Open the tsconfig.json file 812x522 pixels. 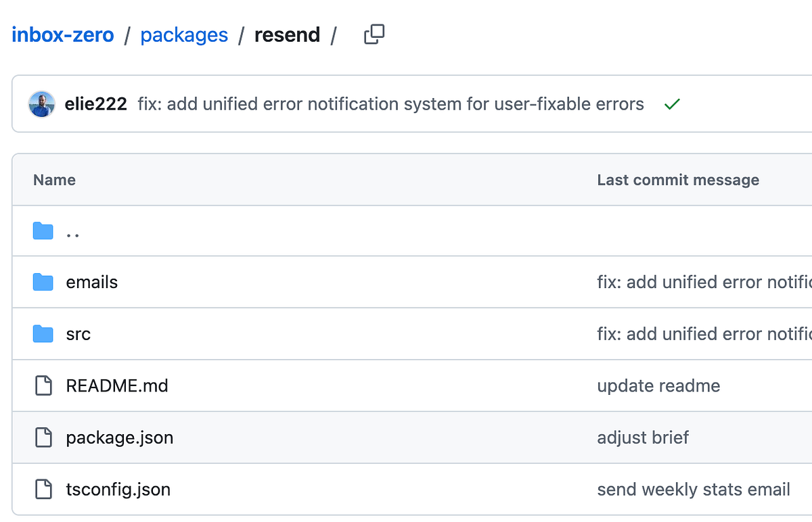(118, 489)
